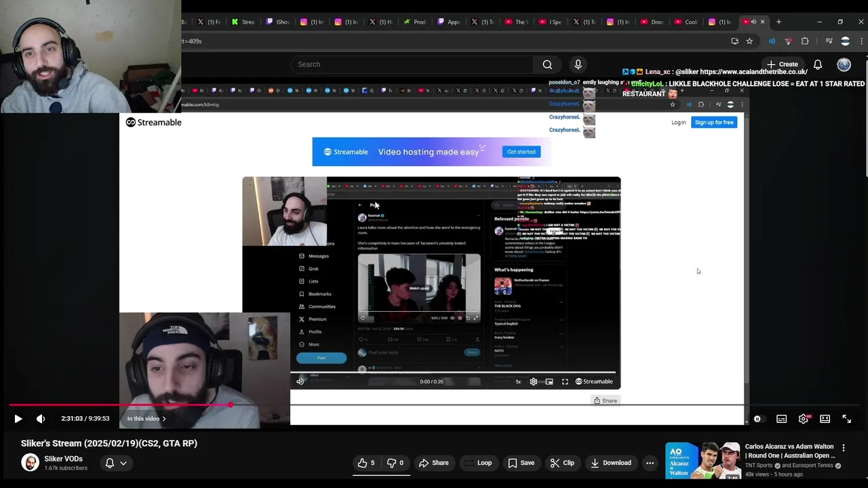868x488 pixels.
Task: Click Streamable logo in the video
Action: pos(154,122)
